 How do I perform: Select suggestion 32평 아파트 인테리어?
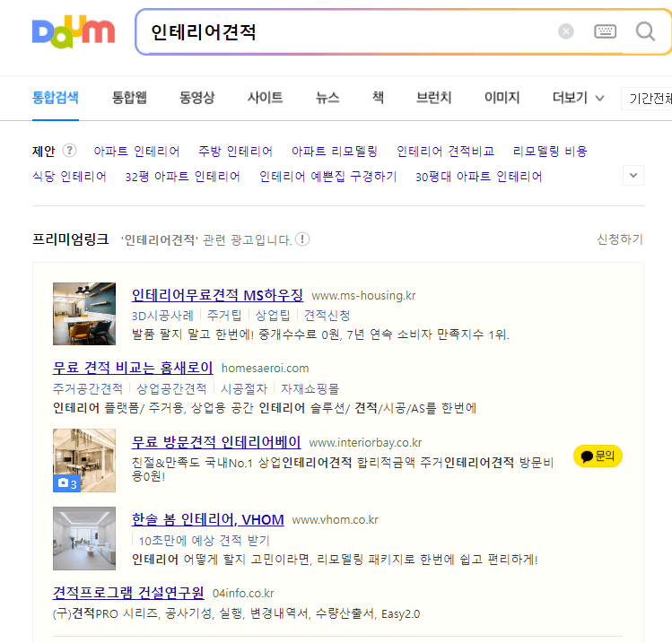pos(182,177)
